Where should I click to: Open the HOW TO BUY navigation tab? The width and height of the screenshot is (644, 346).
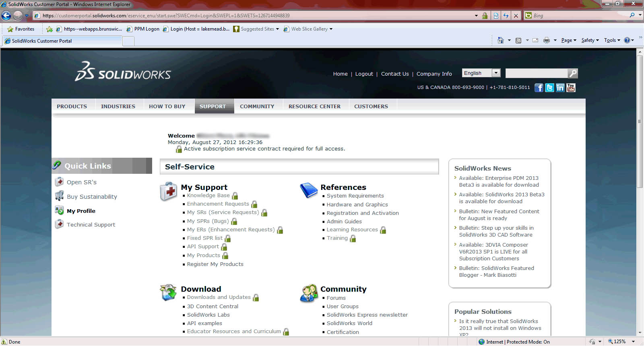pos(167,106)
